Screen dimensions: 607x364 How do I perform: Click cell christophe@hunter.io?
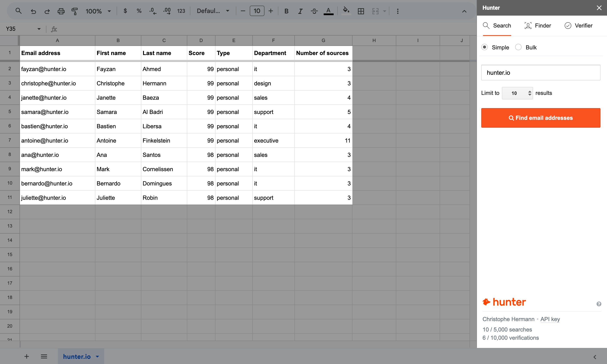click(57, 83)
